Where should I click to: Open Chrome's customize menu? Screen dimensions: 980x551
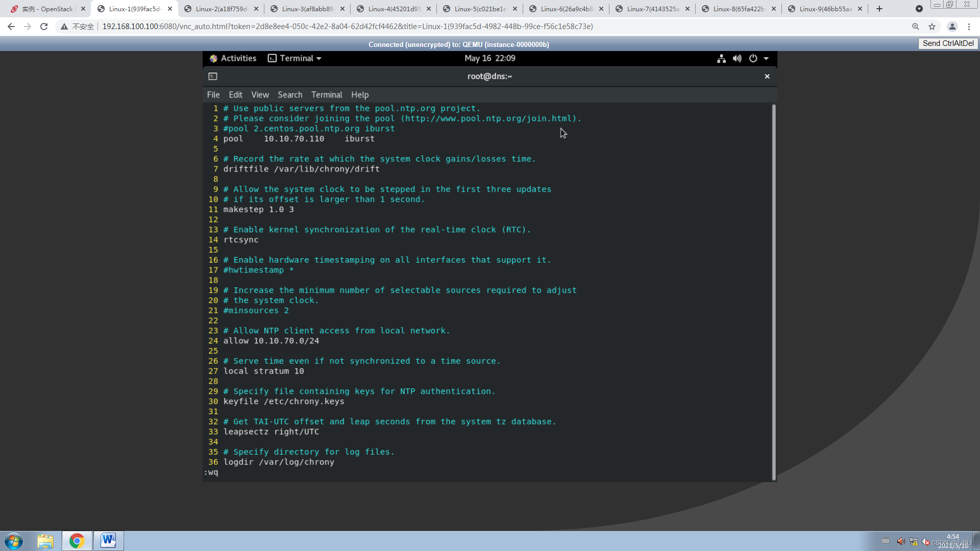[969, 26]
